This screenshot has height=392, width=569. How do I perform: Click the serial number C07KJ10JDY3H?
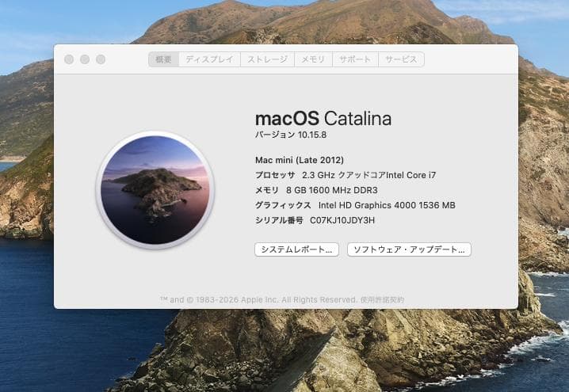pos(342,220)
